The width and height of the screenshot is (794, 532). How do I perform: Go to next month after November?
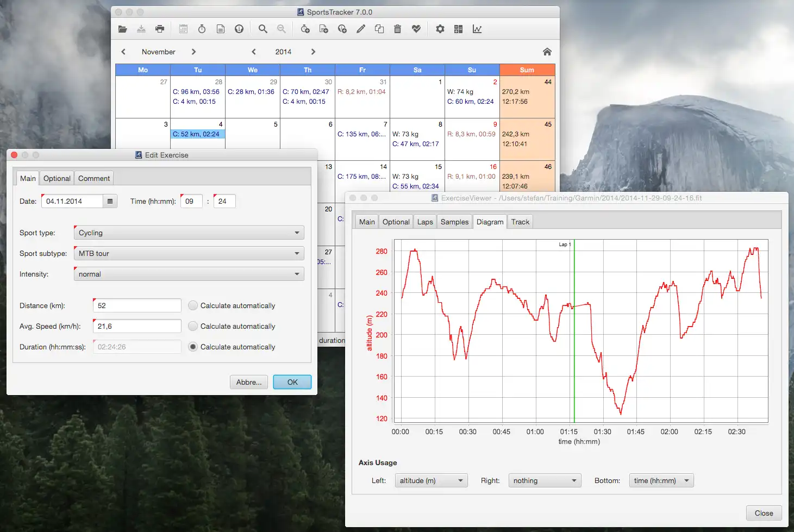pos(193,52)
